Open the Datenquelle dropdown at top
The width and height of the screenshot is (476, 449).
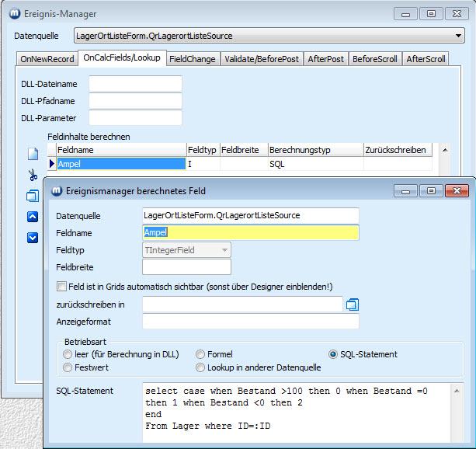458,36
